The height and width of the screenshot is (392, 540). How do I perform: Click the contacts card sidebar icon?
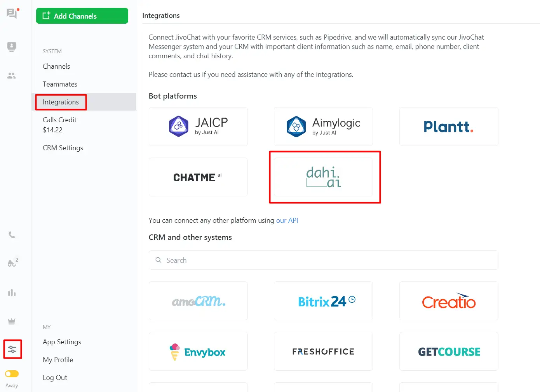[12, 47]
